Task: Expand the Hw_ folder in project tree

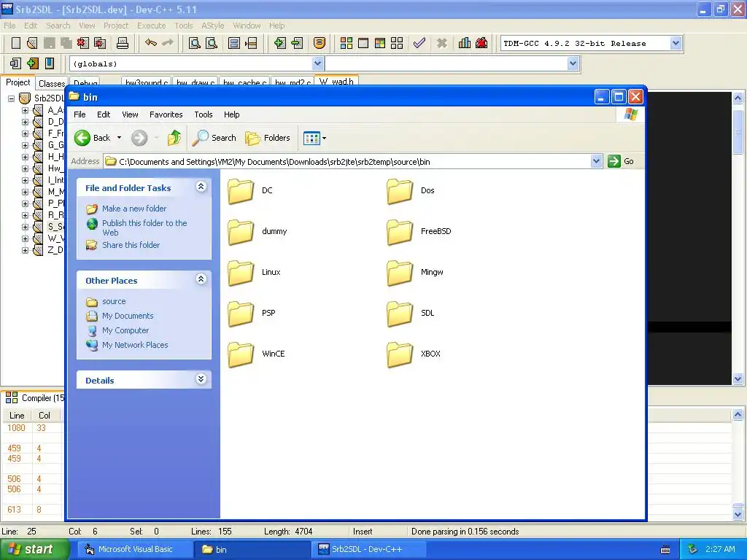Action: [26, 168]
